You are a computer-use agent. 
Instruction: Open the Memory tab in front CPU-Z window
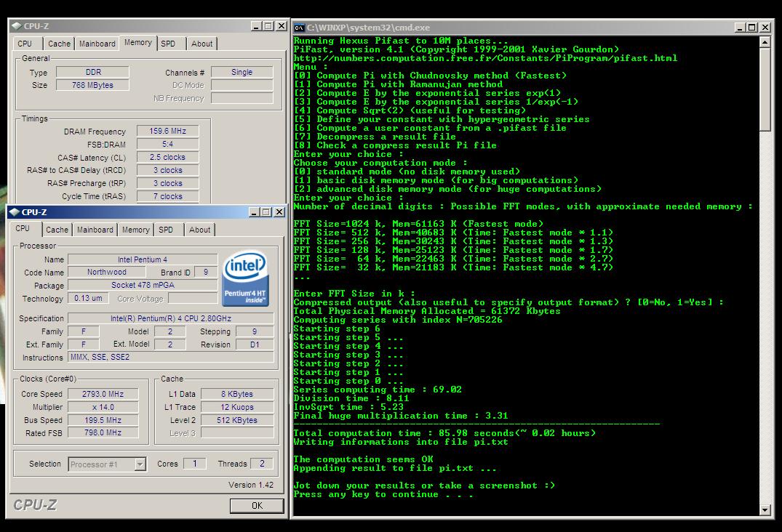click(x=135, y=230)
